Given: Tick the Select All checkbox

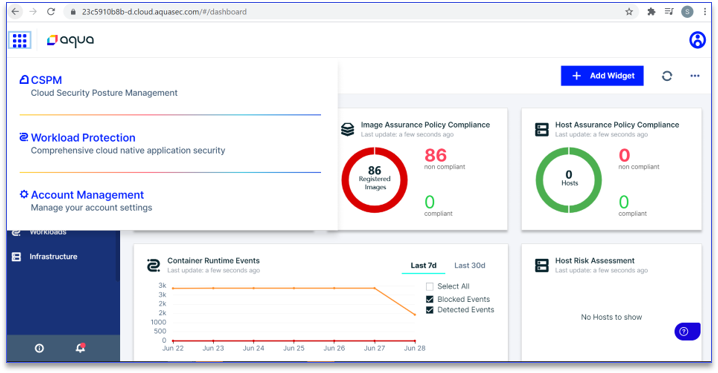Looking at the screenshot, I should (x=430, y=287).
